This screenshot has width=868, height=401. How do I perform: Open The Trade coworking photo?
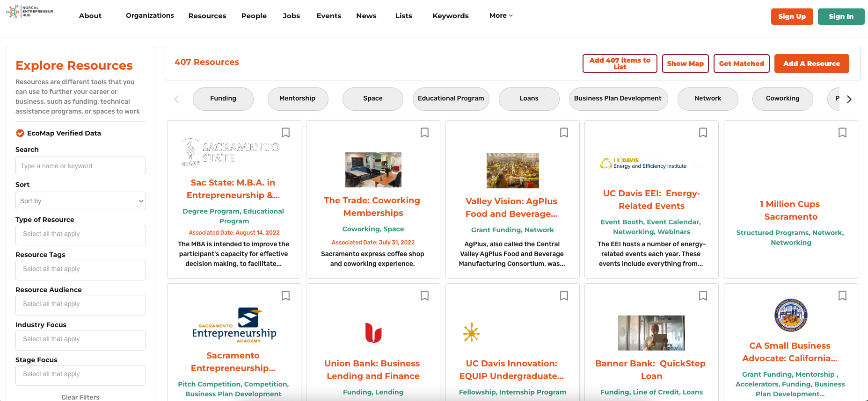click(x=373, y=170)
